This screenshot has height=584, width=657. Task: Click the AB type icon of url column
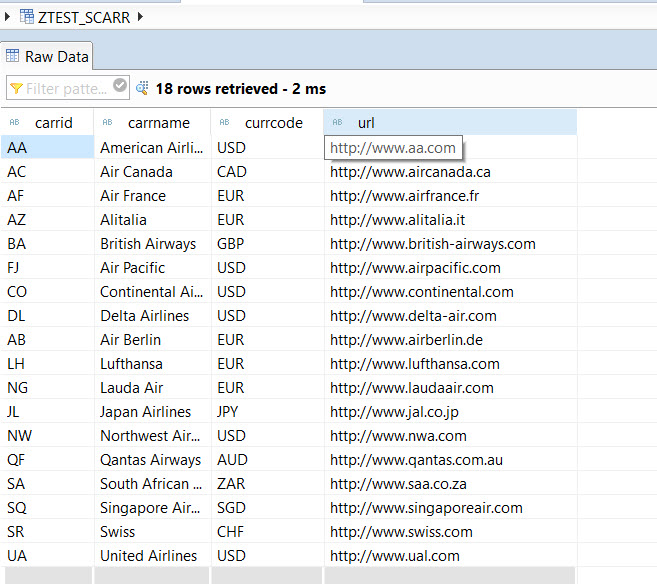click(x=337, y=122)
